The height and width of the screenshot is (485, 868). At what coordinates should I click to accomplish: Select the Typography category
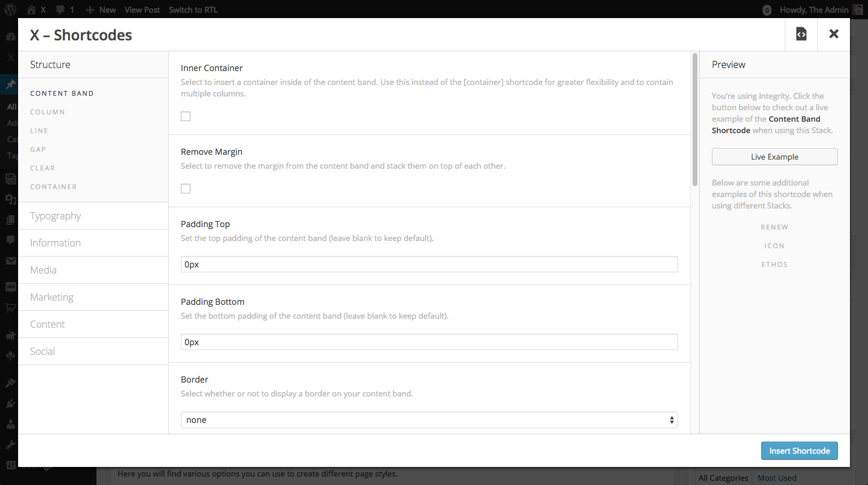[x=55, y=215]
